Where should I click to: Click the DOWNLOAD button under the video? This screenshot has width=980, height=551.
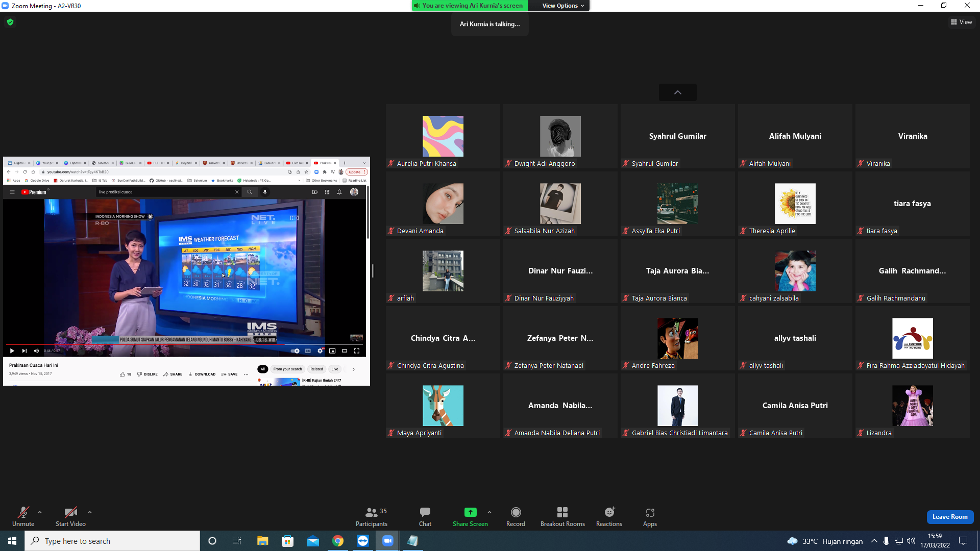[202, 374]
